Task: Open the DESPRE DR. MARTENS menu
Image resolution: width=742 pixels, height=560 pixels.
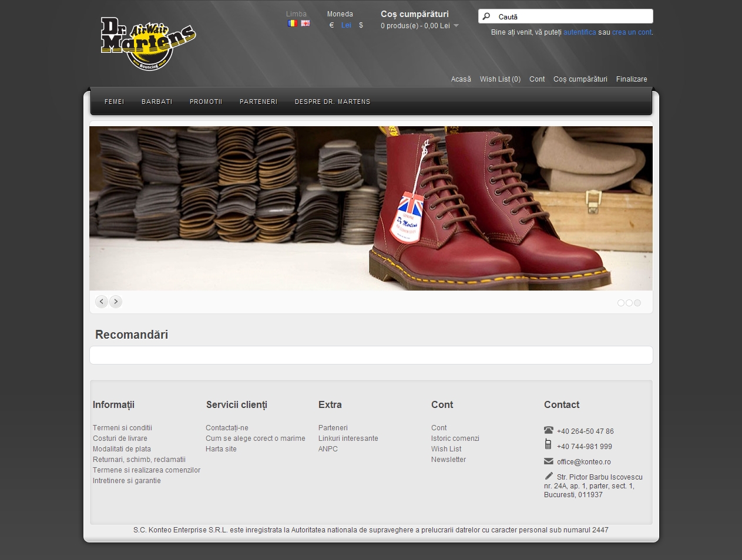Action: point(333,102)
